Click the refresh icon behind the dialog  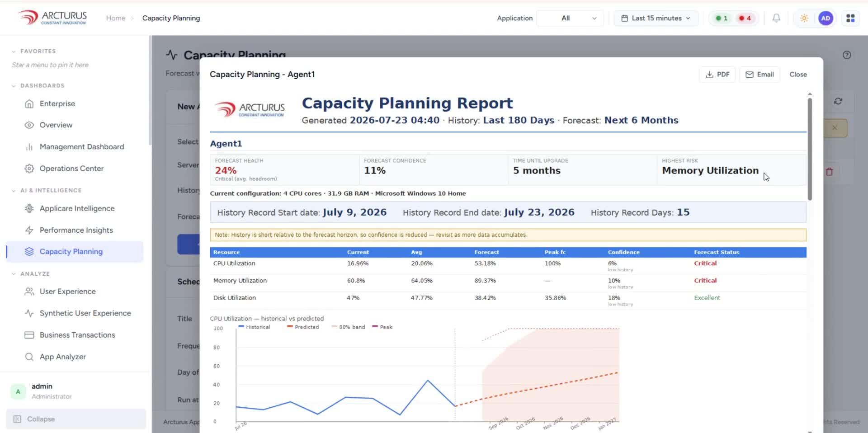pos(838,101)
